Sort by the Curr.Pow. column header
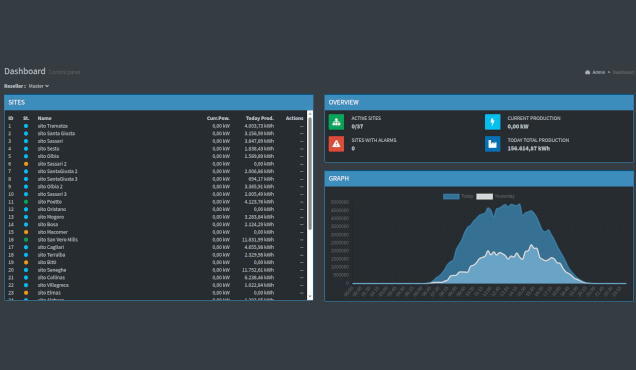Screen dimensions: 636x370 pos(218,118)
